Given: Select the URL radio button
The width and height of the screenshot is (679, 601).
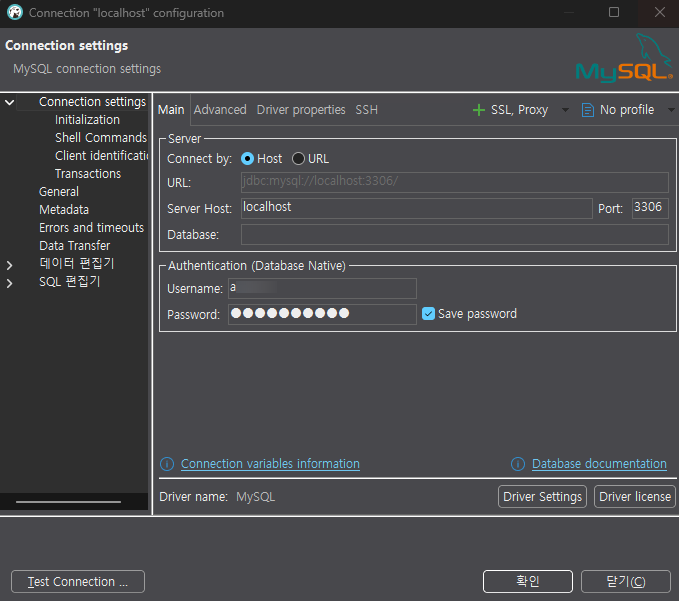Looking at the screenshot, I should point(298,159).
